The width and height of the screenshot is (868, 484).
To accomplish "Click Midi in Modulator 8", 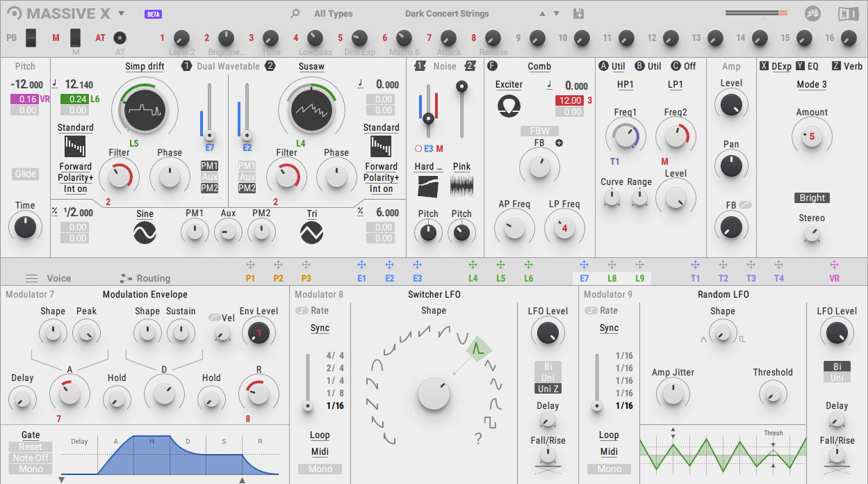I will coord(320,452).
